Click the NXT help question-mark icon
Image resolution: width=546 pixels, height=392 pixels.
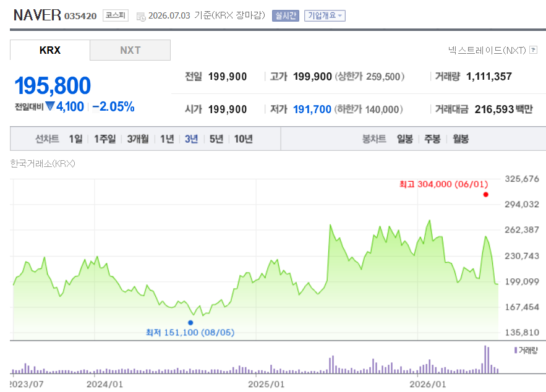[x=533, y=50]
